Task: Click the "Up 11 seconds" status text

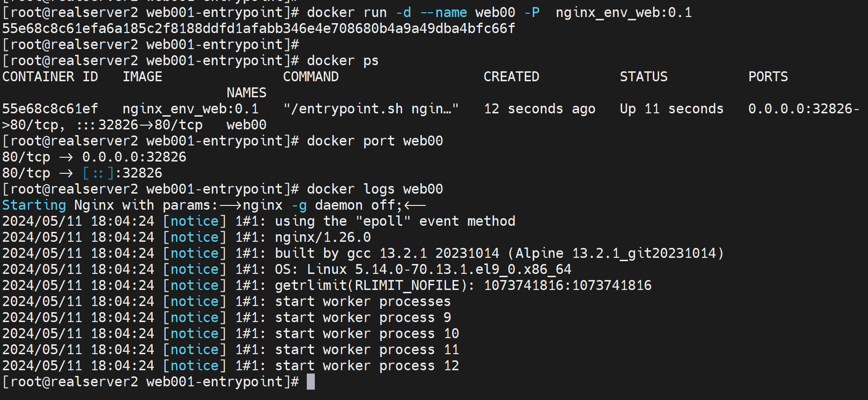Action: tap(671, 109)
